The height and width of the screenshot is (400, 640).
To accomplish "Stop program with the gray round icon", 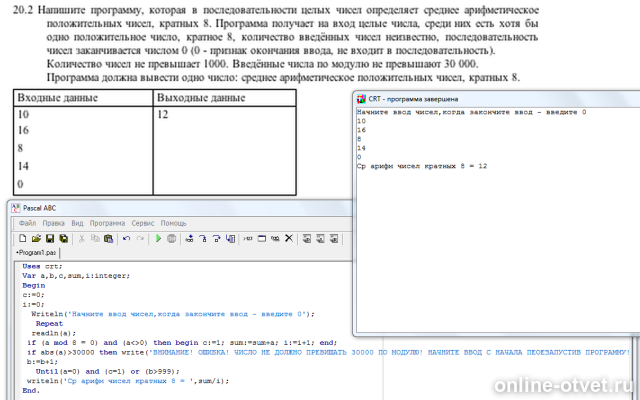I will point(172,238).
